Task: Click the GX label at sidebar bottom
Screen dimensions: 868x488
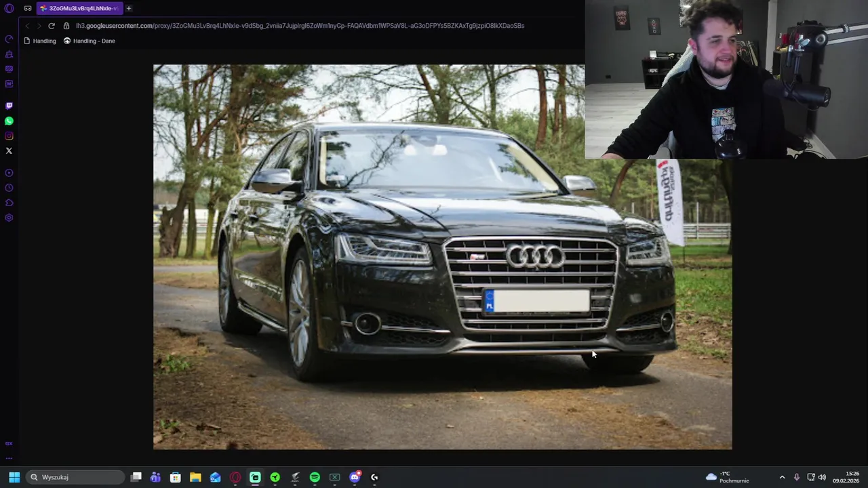Action: point(9,443)
